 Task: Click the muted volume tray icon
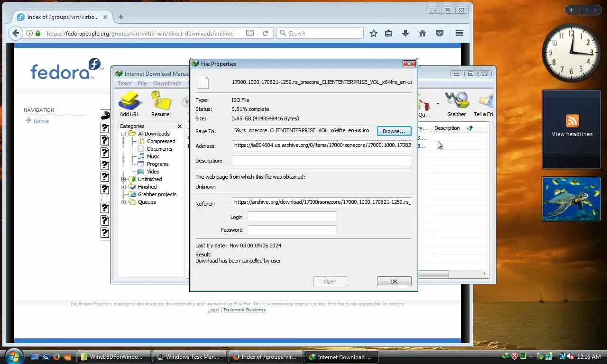pyautogui.click(x=571, y=356)
